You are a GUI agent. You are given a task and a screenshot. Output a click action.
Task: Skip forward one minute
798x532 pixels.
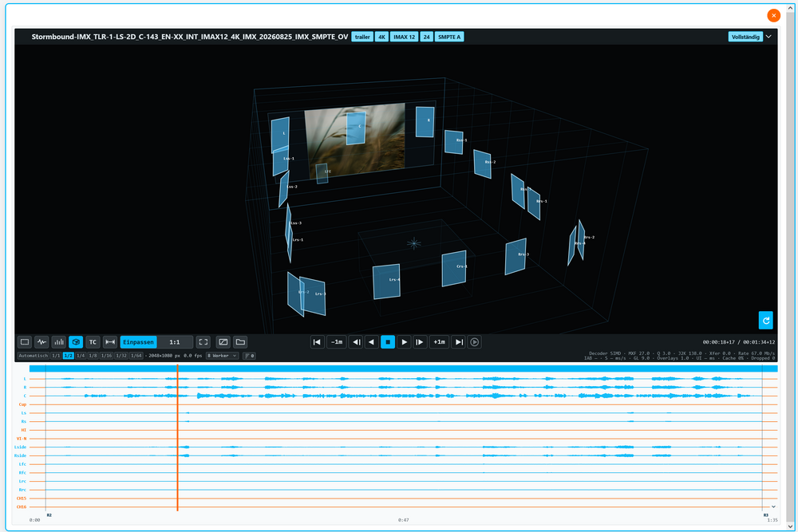pyautogui.click(x=439, y=342)
